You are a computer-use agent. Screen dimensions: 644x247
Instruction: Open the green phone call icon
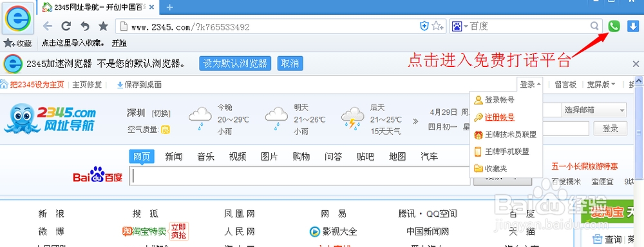pyautogui.click(x=614, y=26)
